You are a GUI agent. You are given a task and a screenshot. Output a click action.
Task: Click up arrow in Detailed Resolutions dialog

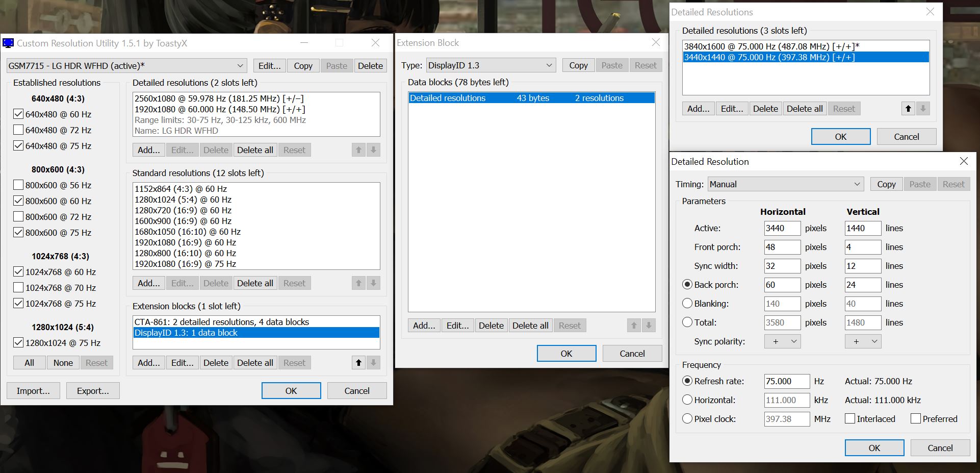coord(908,109)
